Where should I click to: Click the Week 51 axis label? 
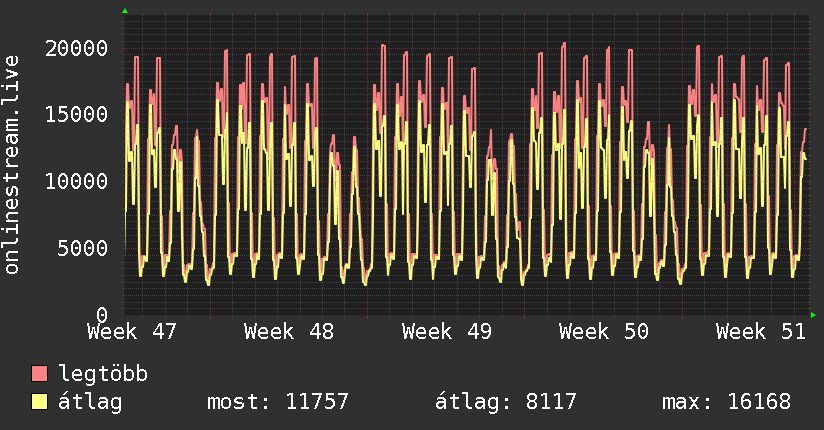761,331
